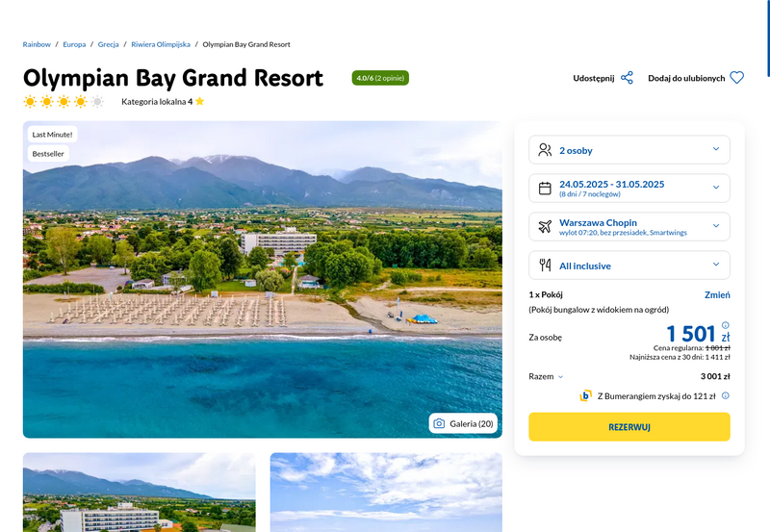770x532 pixels.
Task: Click the page vertical scrollbar
Action: [768, 38]
